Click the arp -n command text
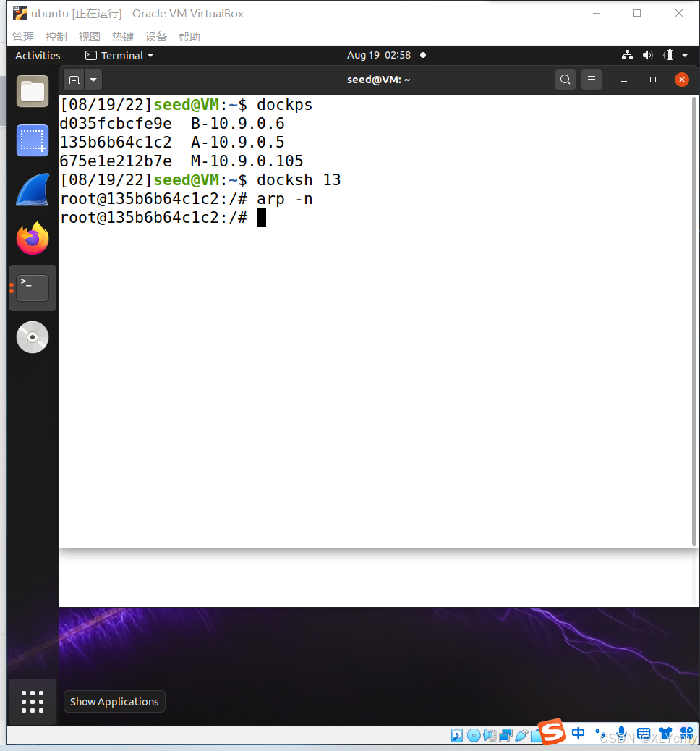 284,199
